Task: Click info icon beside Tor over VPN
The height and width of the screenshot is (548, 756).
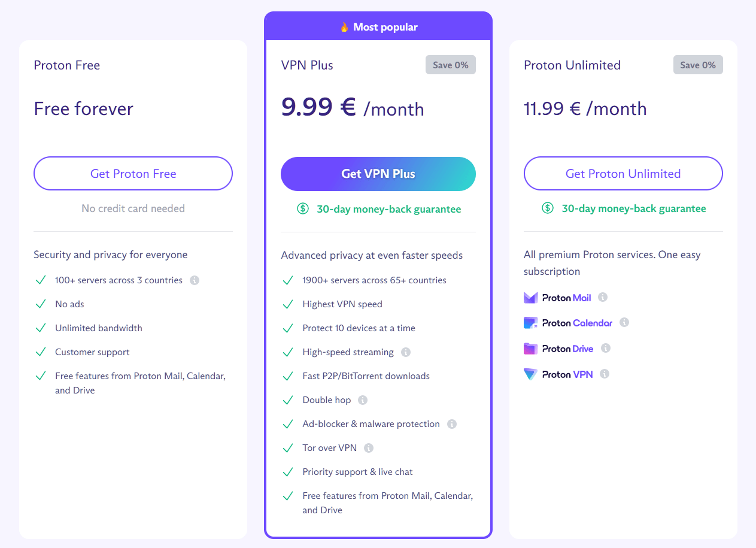Action: (x=369, y=448)
